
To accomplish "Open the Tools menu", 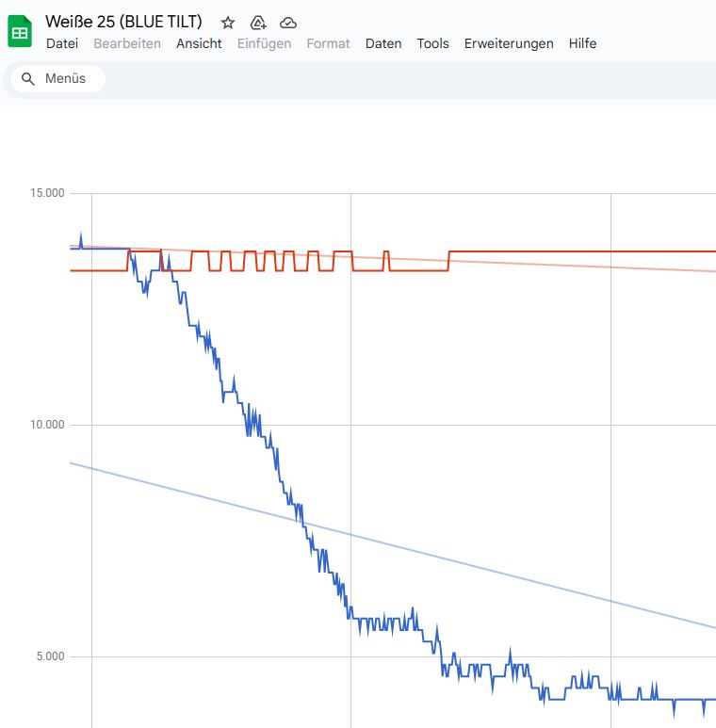I will (x=432, y=43).
